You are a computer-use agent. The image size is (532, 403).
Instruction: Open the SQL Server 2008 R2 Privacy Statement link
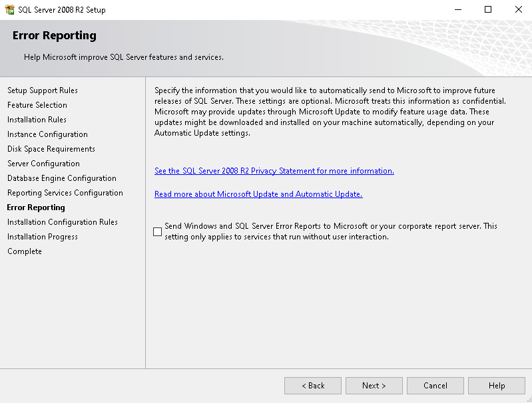click(274, 171)
